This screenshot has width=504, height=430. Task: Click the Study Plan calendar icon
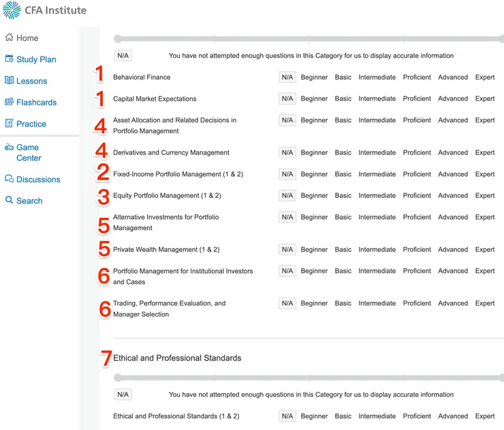coord(10,59)
